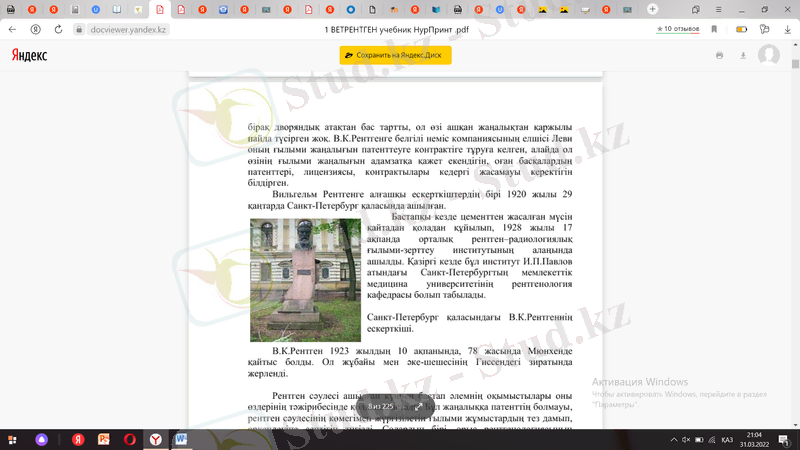
Task: Open the Yandex Browser hamburger menu
Action: (718, 10)
